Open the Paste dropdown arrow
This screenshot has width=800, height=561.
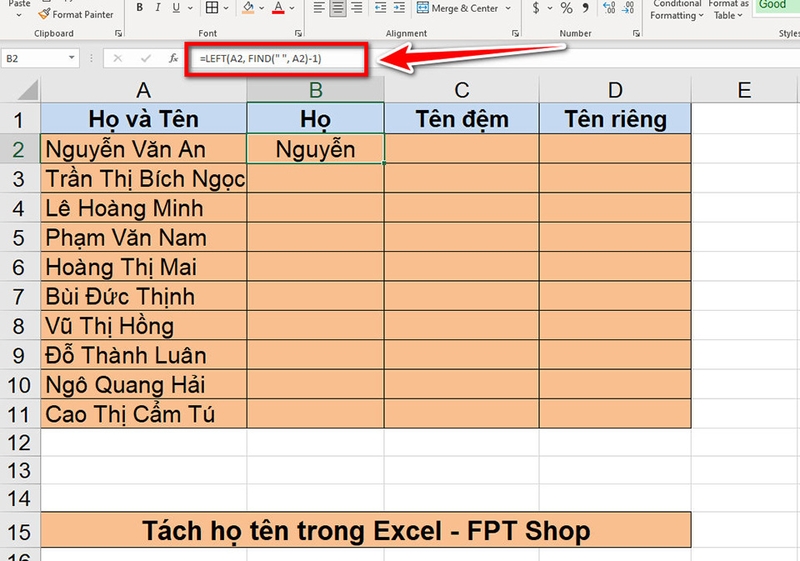[x=19, y=15]
